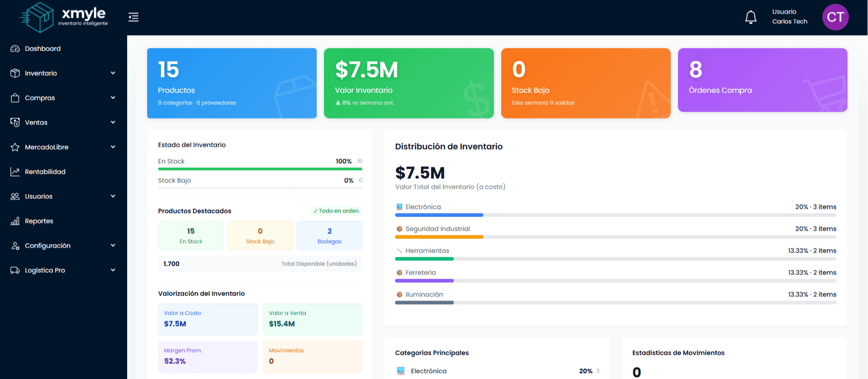The width and height of the screenshot is (868, 379).
Task: Click the Reportes bar chart icon
Action: pos(15,221)
